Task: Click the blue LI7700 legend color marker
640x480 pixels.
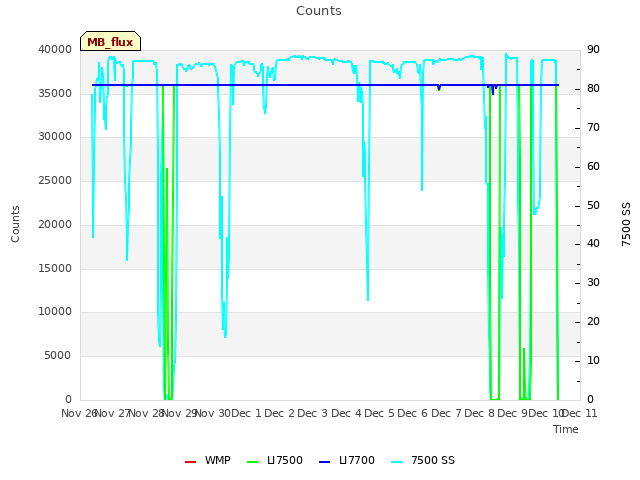Action: 324,462
